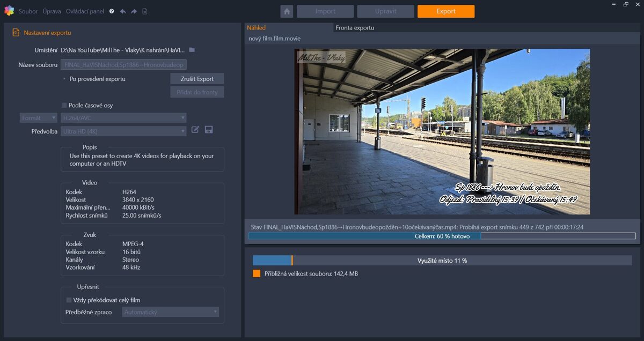The width and height of the screenshot is (644, 341).
Task: Open the help question mark icon
Action: pos(112,11)
